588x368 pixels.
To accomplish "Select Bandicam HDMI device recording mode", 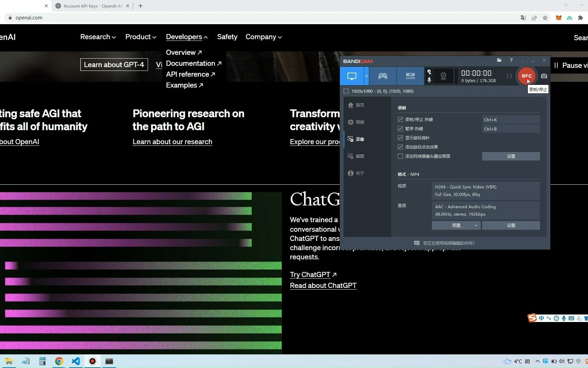I will (410, 76).
